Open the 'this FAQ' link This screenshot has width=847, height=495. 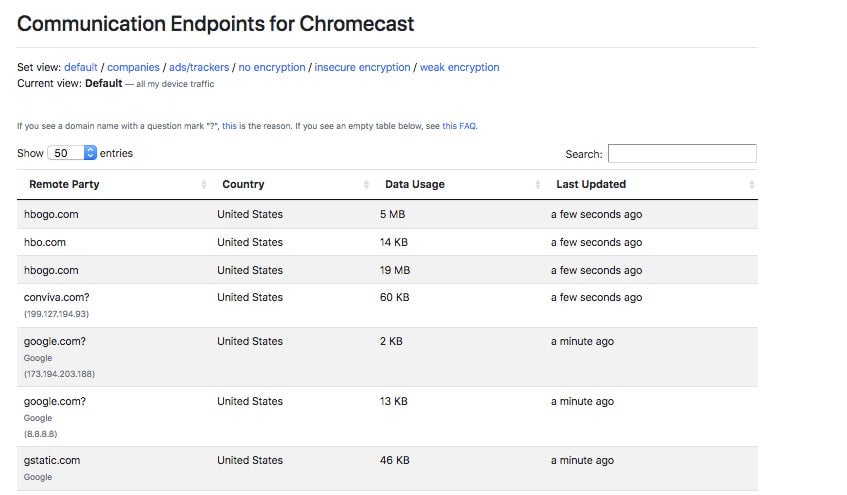pyautogui.click(x=460, y=126)
